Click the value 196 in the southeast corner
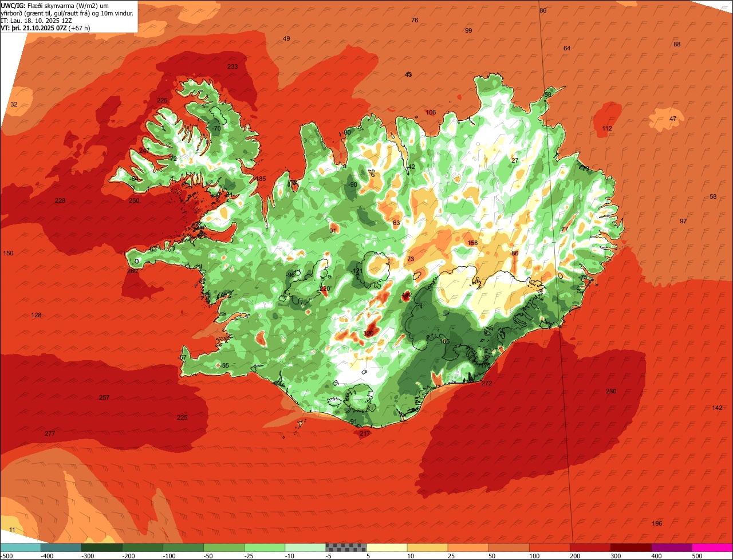This screenshot has height=560, width=733. click(657, 523)
